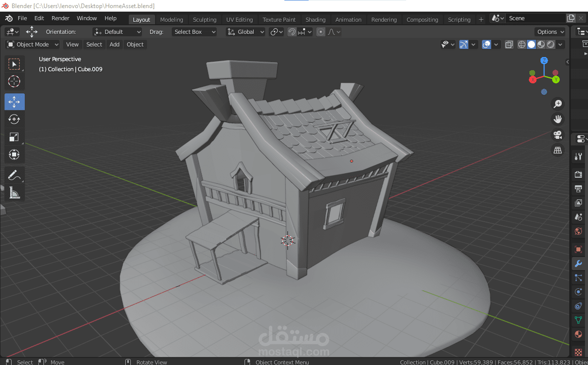Open the Physics properties tab
588x365 pixels.
pyautogui.click(x=578, y=292)
